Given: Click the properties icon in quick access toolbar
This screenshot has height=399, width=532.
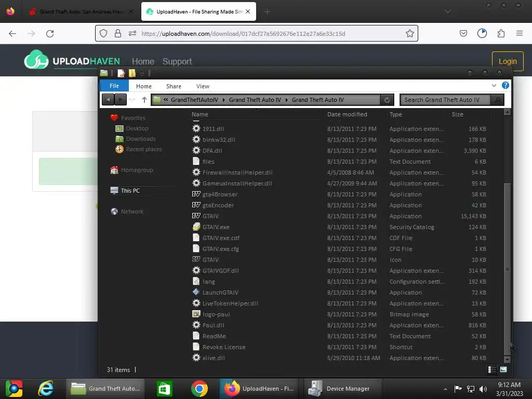Looking at the screenshot, I should (x=121, y=73).
